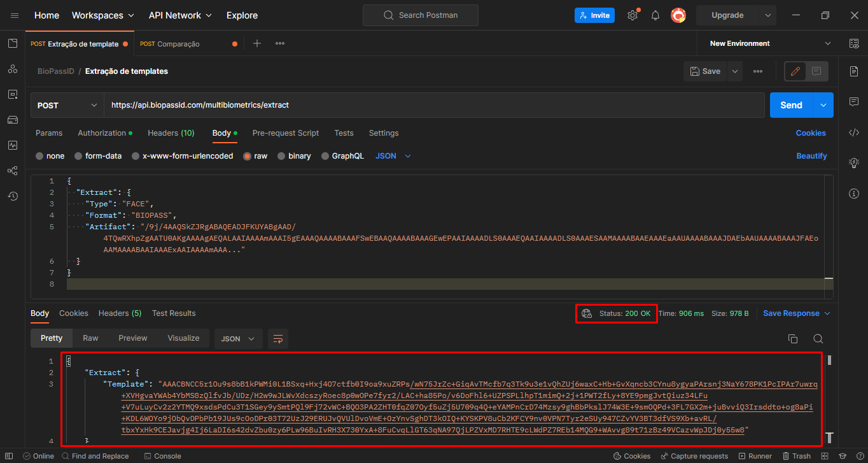Open notifications bell icon
This screenshot has height=463, width=868.
click(x=655, y=15)
